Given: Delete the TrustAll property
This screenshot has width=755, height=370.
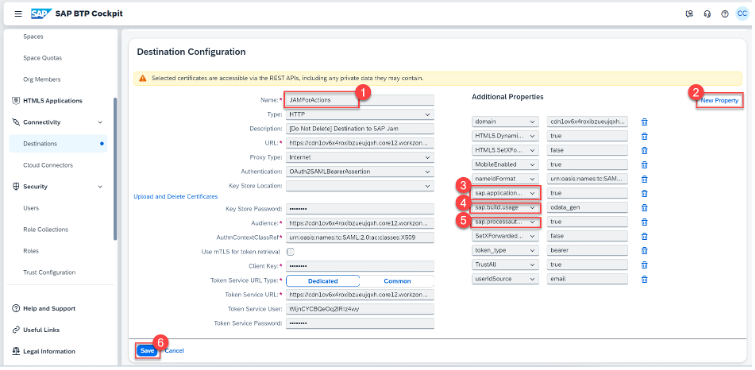Looking at the screenshot, I should click(x=644, y=265).
